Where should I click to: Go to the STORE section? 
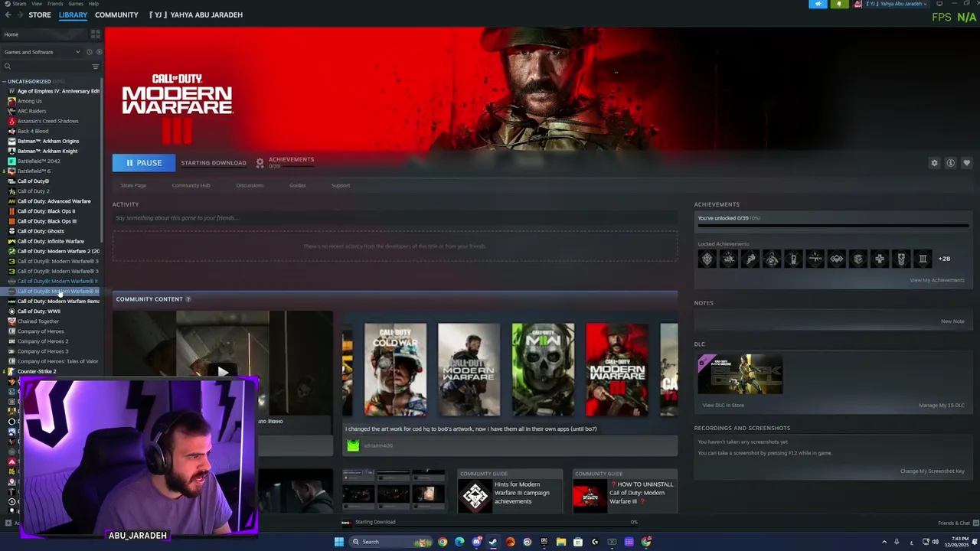(40, 15)
